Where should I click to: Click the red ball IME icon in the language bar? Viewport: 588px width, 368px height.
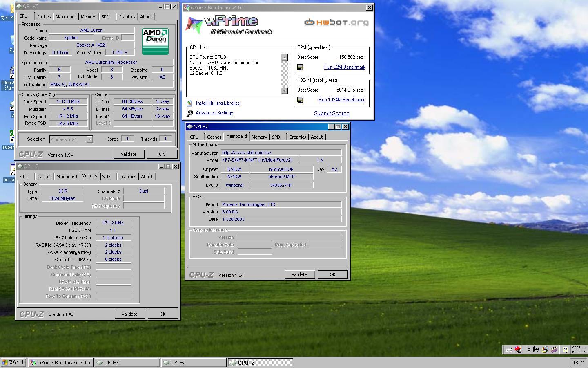518,350
